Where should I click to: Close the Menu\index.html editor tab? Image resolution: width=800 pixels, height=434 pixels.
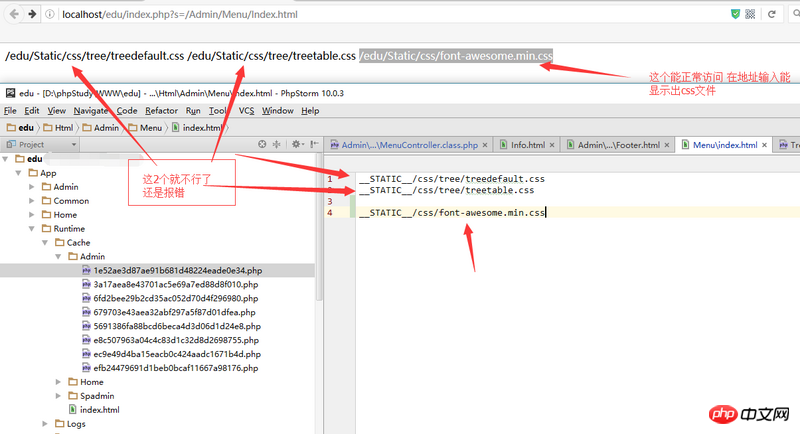(x=765, y=145)
